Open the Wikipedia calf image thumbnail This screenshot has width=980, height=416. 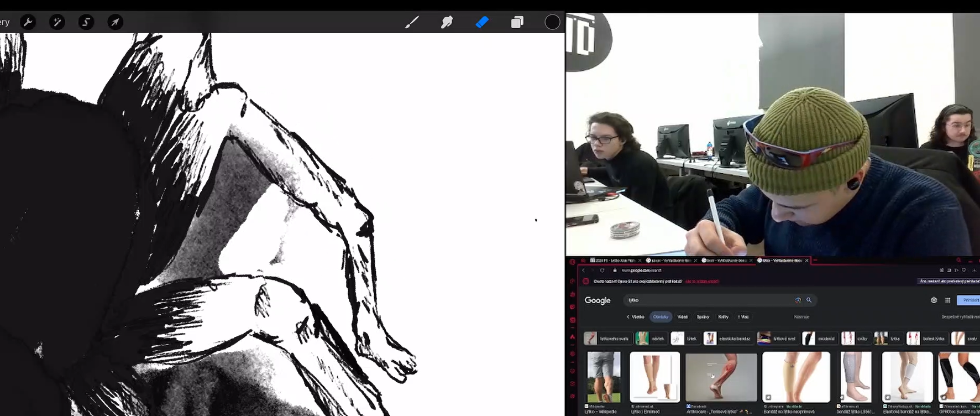(604, 377)
